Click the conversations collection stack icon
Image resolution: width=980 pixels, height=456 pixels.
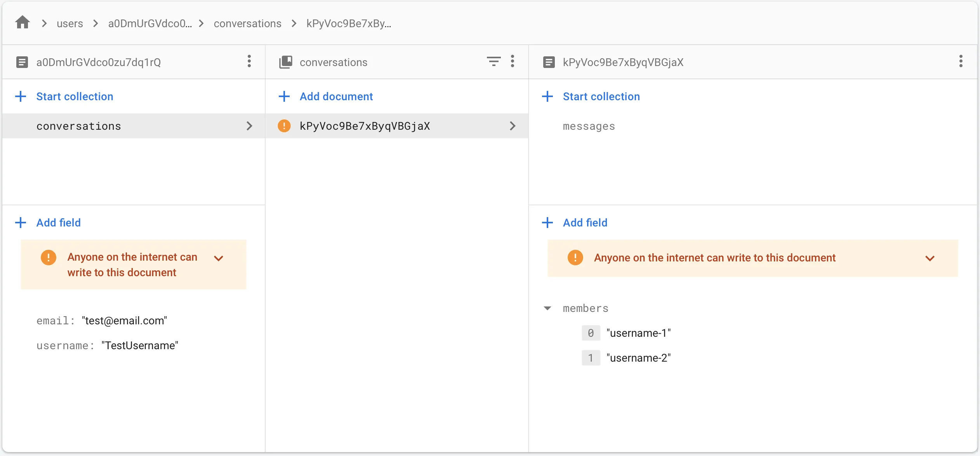click(286, 62)
